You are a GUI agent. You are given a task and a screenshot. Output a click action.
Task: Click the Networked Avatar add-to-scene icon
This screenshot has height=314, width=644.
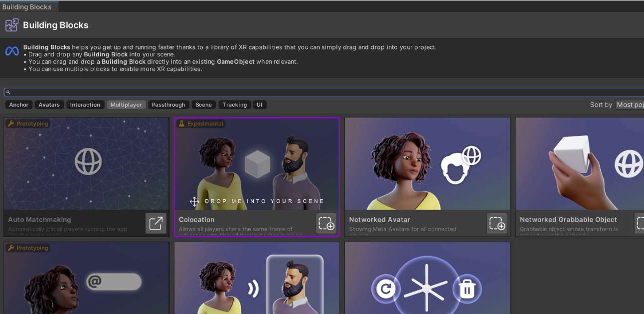[x=497, y=223]
